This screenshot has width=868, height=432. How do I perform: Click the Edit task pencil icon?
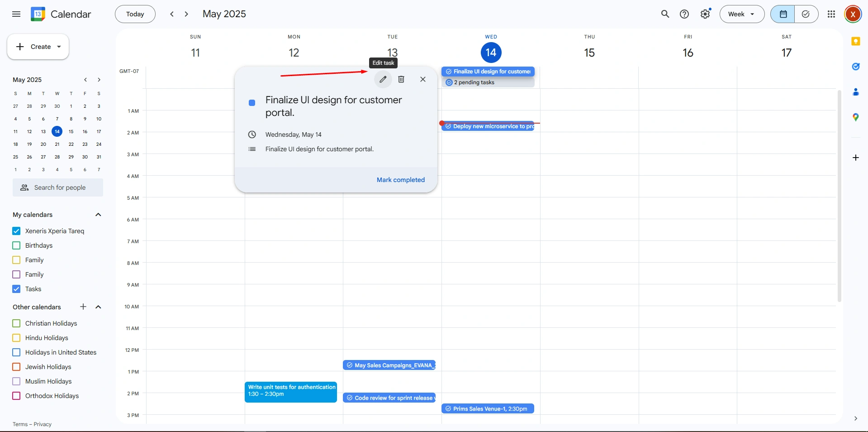coord(383,79)
